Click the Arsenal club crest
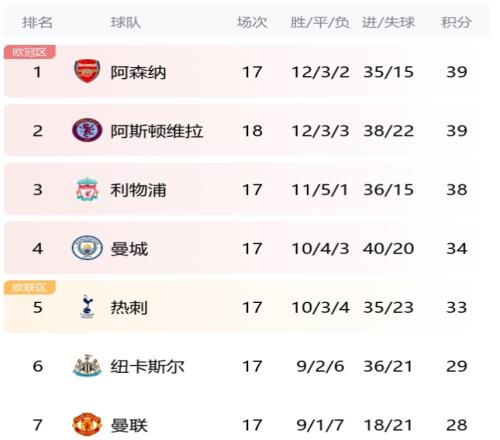Screen dimensions: 500x440 click(x=87, y=71)
